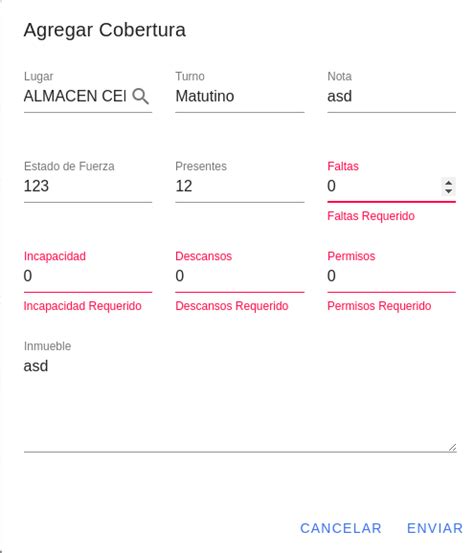The height and width of the screenshot is (553, 474).
Task: Decrease Faltas with the down spinner arrow
Action: [x=448, y=191]
